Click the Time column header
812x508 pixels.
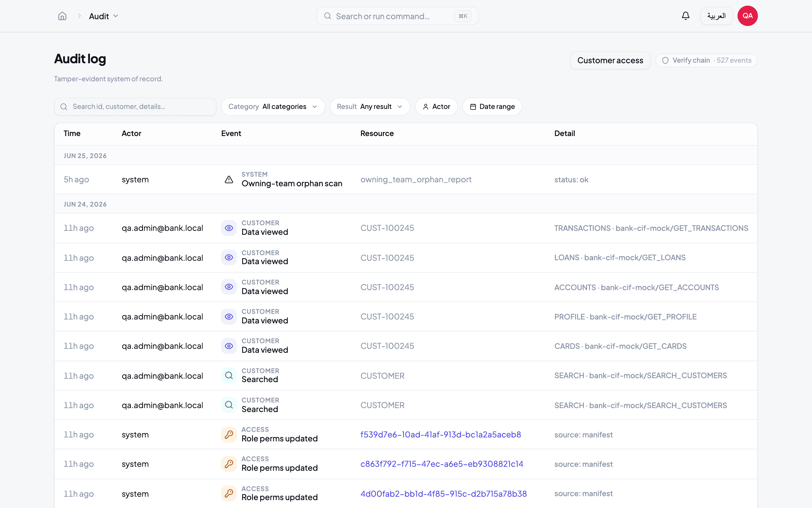click(72, 133)
